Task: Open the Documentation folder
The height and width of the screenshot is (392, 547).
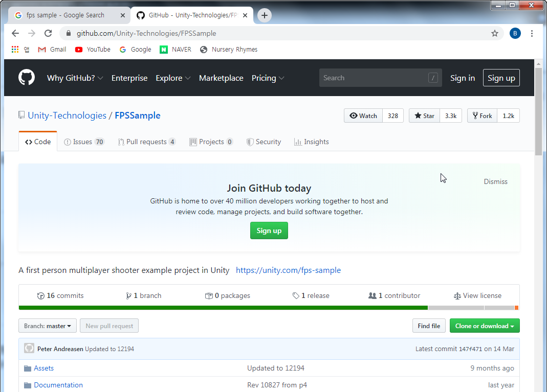Action: pos(58,385)
